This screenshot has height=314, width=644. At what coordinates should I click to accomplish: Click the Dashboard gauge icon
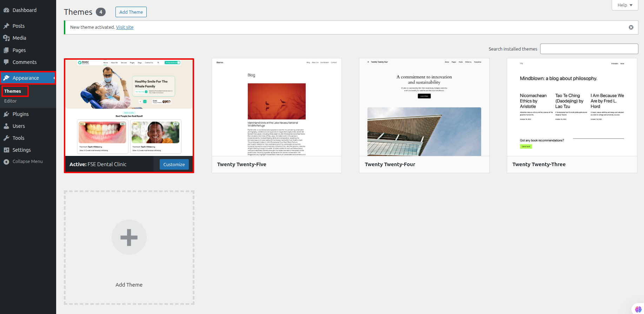[x=6, y=10]
